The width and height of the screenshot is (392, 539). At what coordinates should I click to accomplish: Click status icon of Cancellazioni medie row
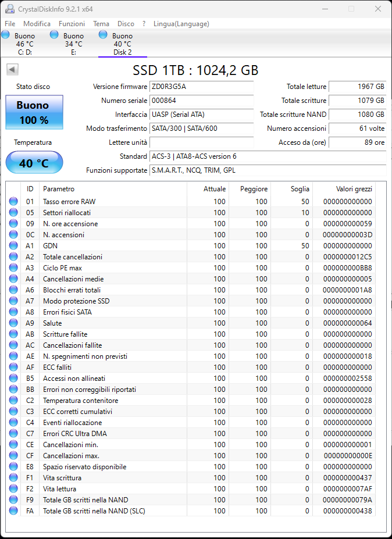tap(13, 279)
